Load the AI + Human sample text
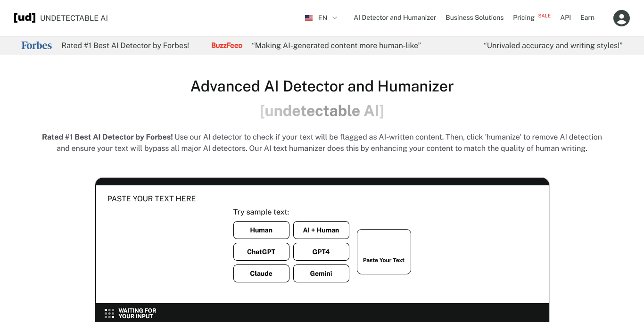644x322 pixels. (x=321, y=230)
